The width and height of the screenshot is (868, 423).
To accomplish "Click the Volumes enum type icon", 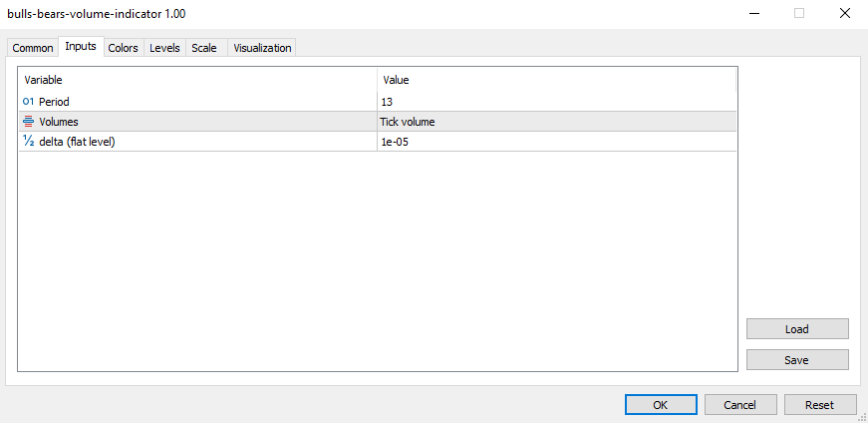I will 28,122.
